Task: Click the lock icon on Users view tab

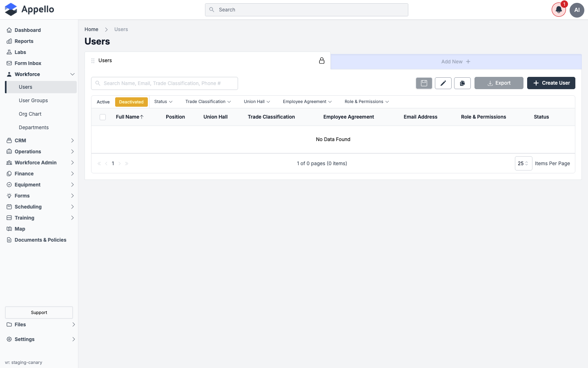Action: [x=322, y=61]
